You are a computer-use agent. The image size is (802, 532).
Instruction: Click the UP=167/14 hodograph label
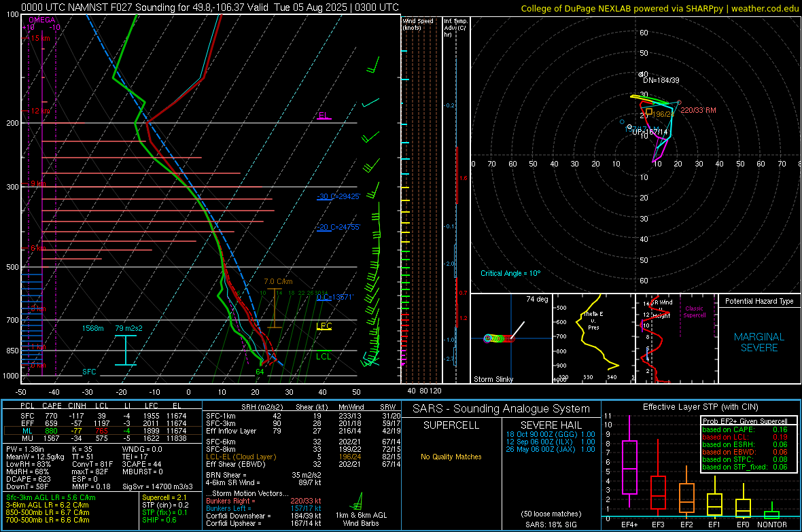pos(650,132)
